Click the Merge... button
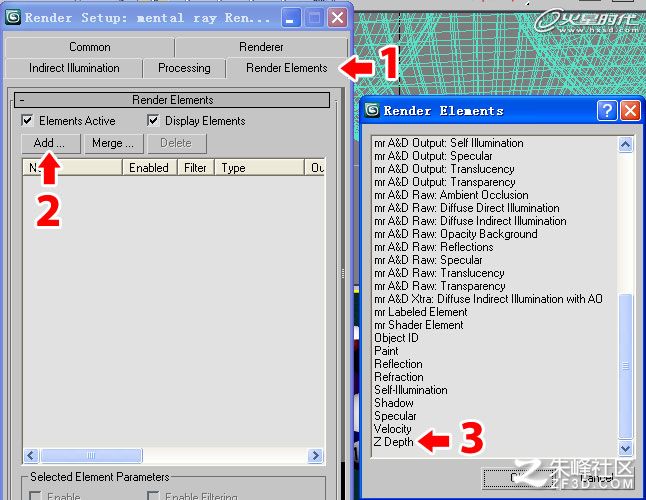646x500 pixels. [113, 143]
